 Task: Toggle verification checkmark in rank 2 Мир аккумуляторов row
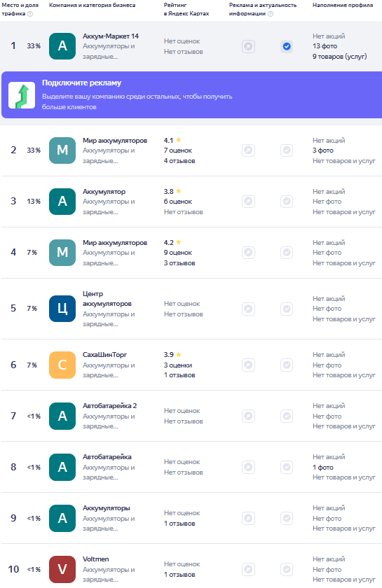(287, 150)
